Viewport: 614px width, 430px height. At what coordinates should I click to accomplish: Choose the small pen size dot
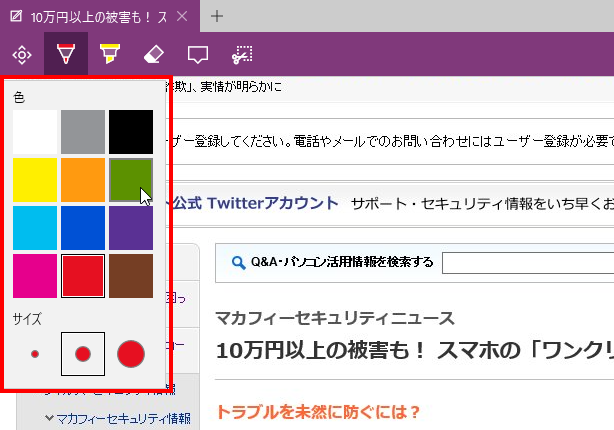[x=35, y=353]
